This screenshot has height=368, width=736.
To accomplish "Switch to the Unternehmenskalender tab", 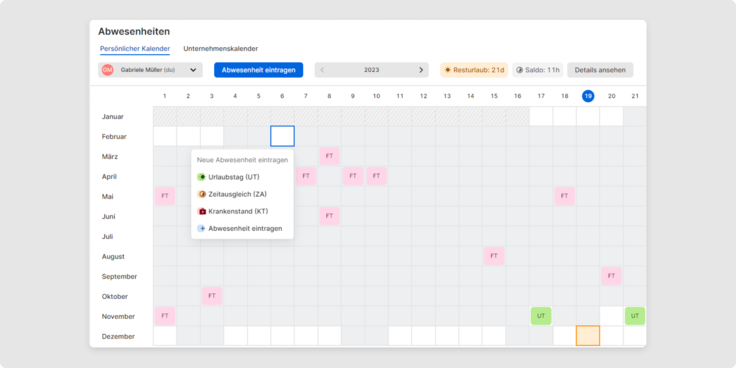I will coord(221,48).
